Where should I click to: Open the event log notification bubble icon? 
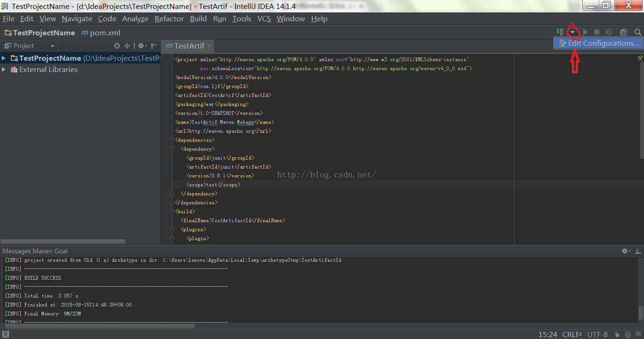pyautogui.click(x=638, y=334)
